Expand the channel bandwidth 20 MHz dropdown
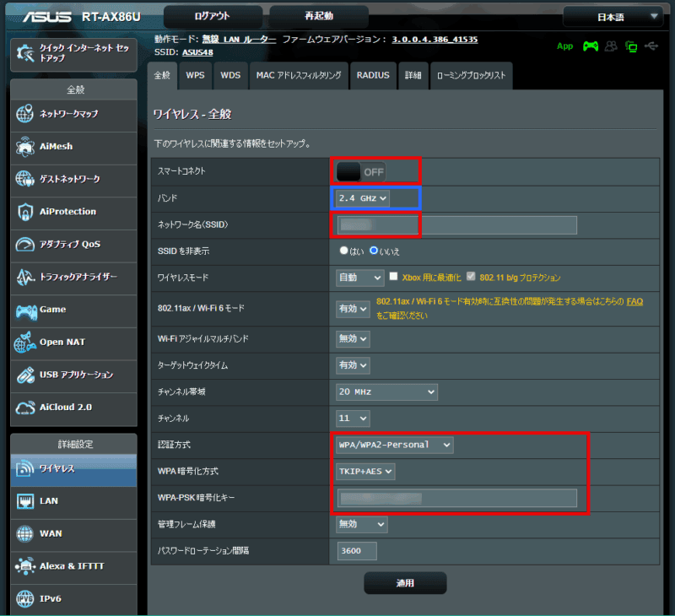This screenshot has height=616, width=675. tap(386, 392)
